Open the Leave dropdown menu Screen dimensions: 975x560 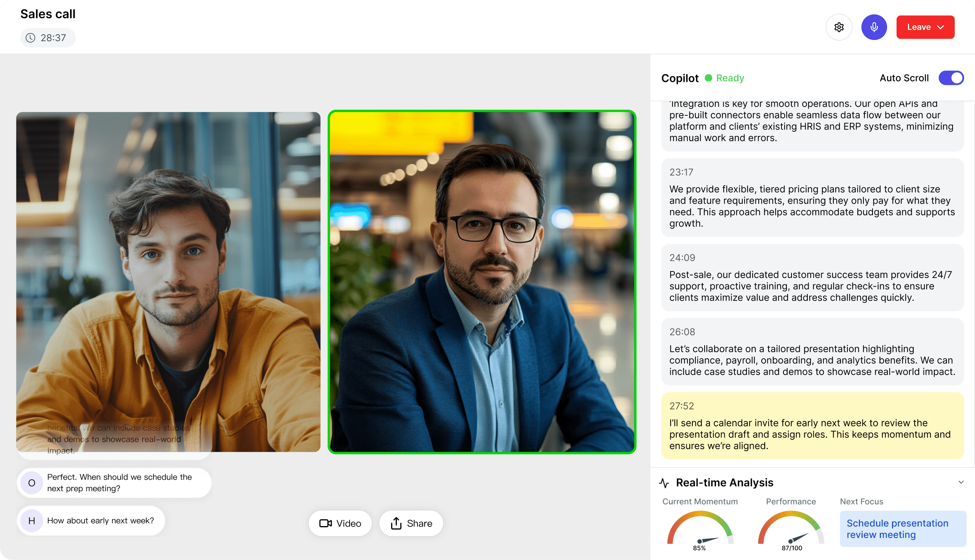point(925,27)
